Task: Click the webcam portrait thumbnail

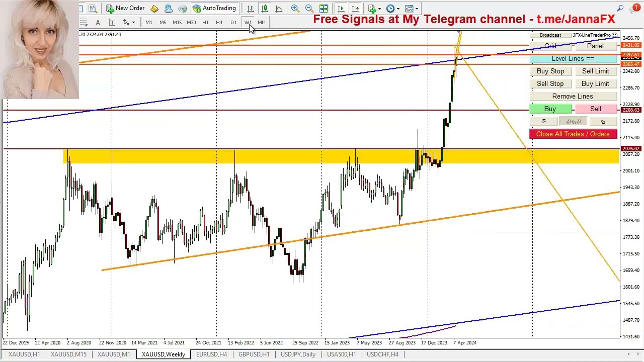Action: coord(39,49)
